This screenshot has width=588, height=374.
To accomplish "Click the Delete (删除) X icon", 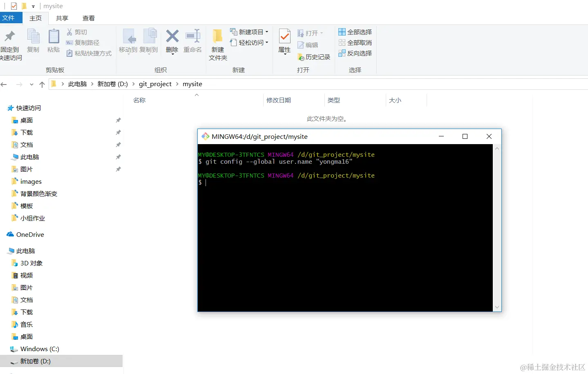I will [x=172, y=36].
